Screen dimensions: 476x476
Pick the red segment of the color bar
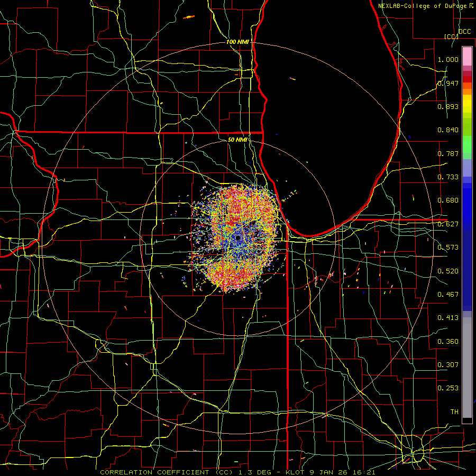tap(467, 79)
